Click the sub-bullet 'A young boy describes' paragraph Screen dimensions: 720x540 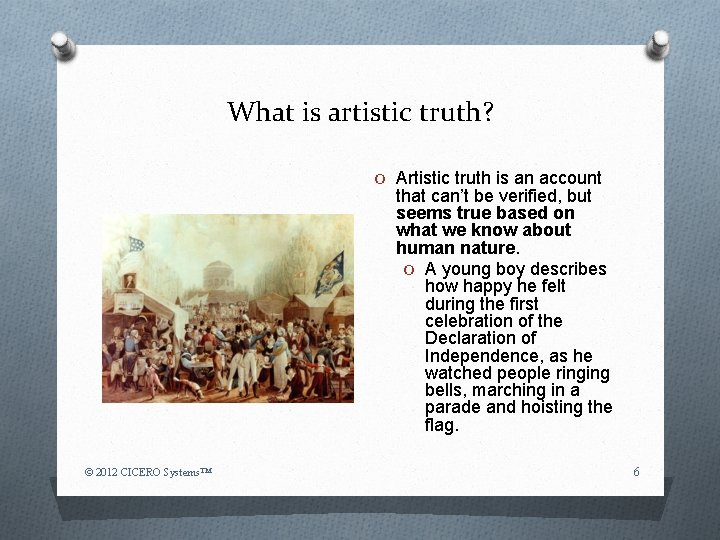pos(518,347)
